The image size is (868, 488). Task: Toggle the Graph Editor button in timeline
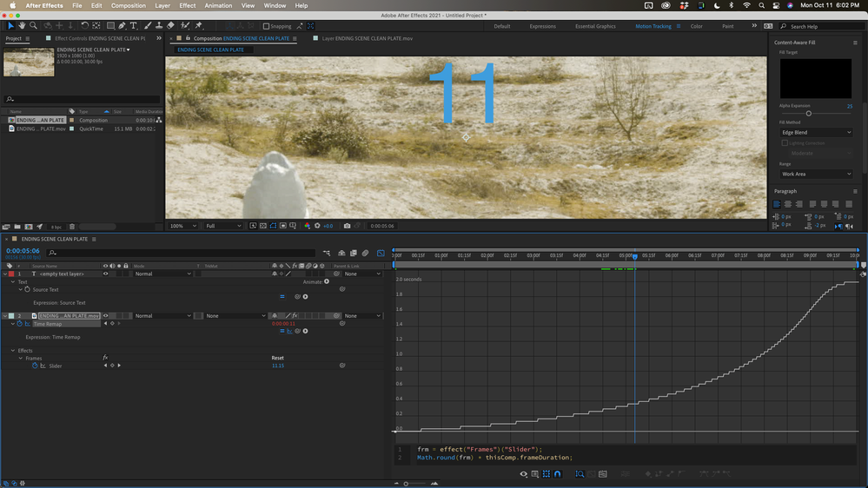pos(381,254)
